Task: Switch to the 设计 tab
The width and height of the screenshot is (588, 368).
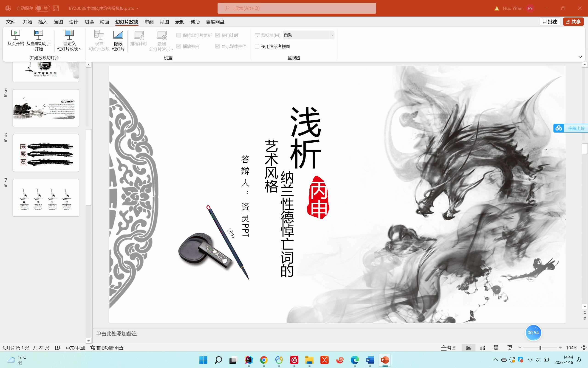Action: click(x=73, y=22)
